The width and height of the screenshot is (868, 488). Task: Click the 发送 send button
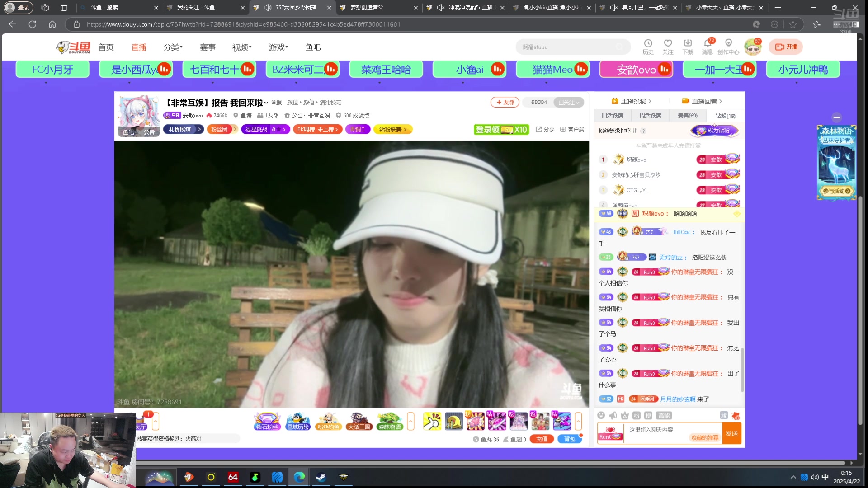tap(731, 433)
